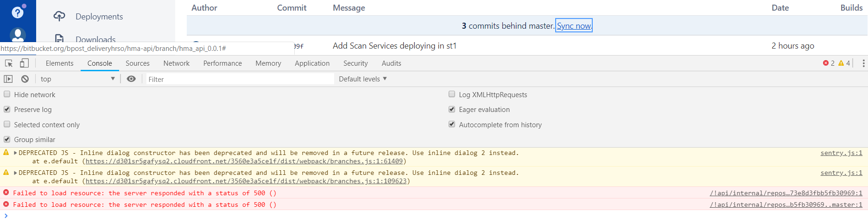This screenshot has width=868, height=223.
Task: Enable Log XMLHttpRequests checkbox
Action: (452, 94)
